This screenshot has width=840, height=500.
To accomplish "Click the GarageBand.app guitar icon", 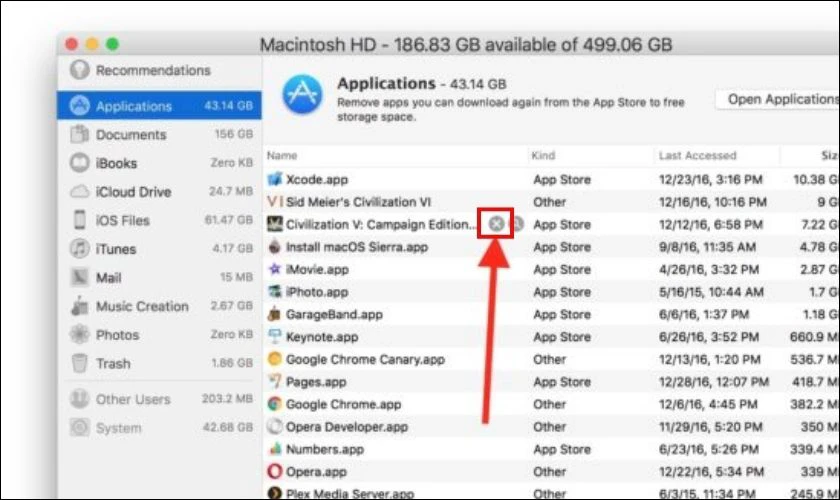I will tap(275, 314).
